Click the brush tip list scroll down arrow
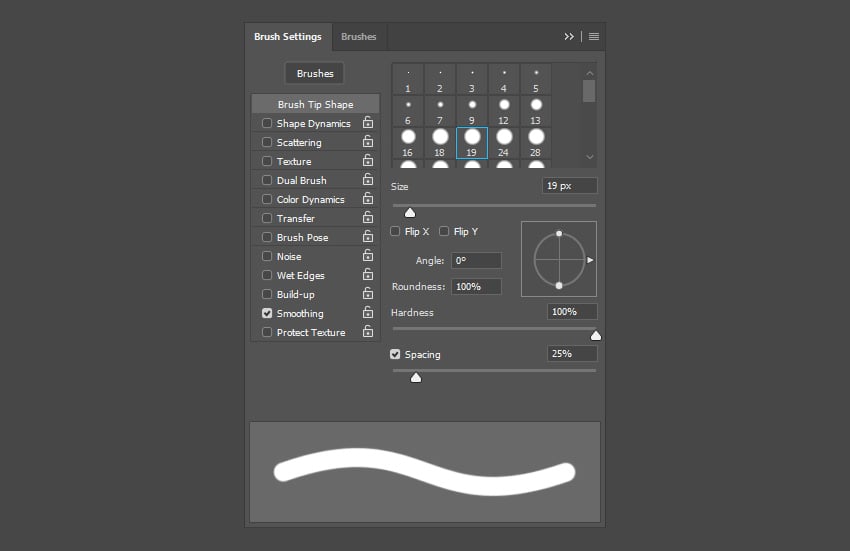This screenshot has width=850, height=551. click(589, 157)
